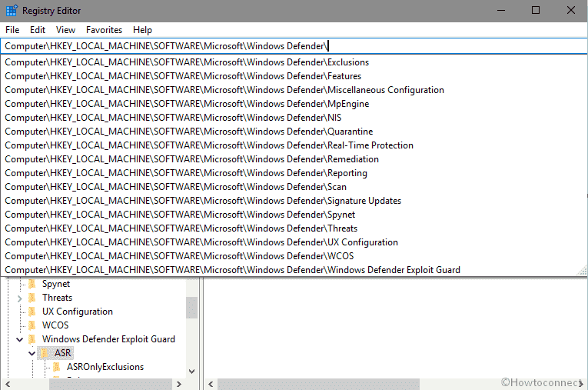Select the Reporting path suggestion
This screenshot has width=588, height=390.
(x=294, y=173)
